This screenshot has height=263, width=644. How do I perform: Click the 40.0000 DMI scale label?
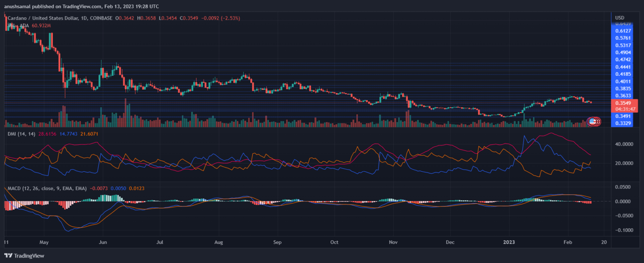pos(623,144)
